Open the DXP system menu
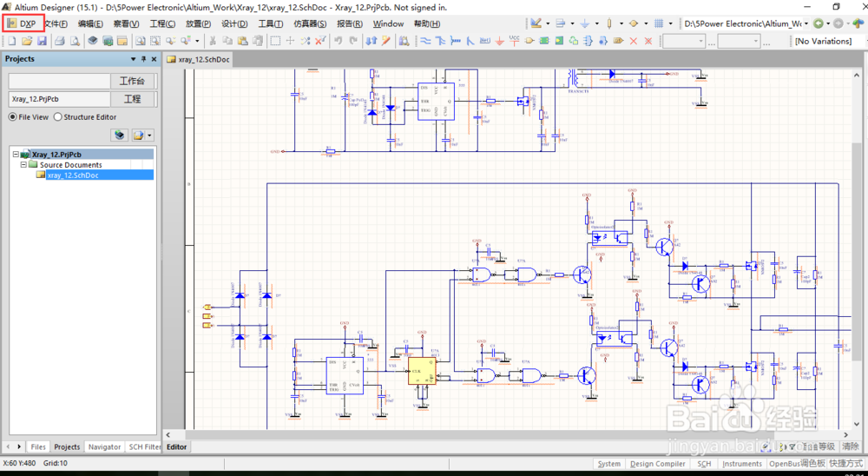The width and height of the screenshot is (868, 476). [23, 23]
